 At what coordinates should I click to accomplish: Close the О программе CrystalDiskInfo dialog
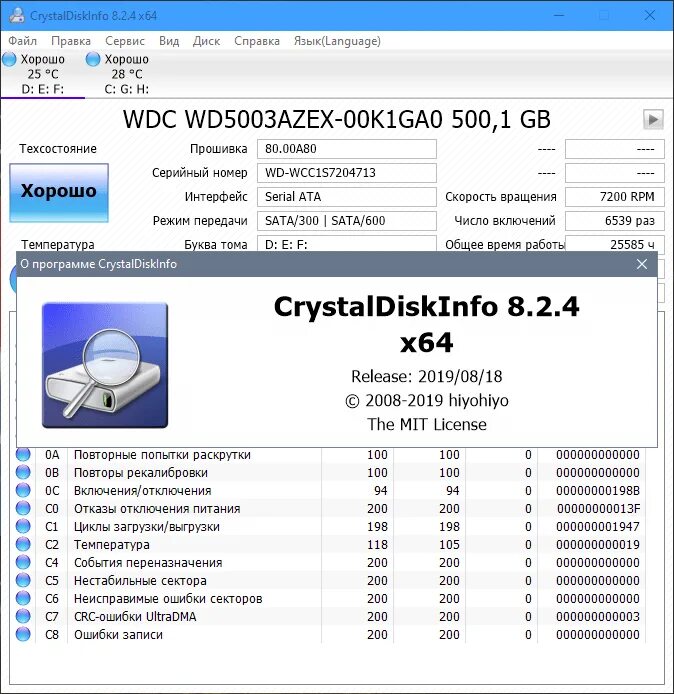point(642,264)
